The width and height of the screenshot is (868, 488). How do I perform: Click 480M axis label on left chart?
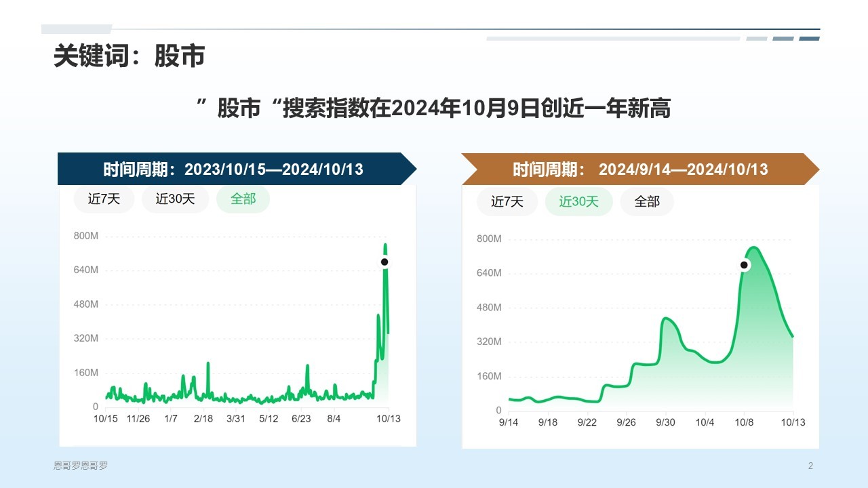coord(86,304)
